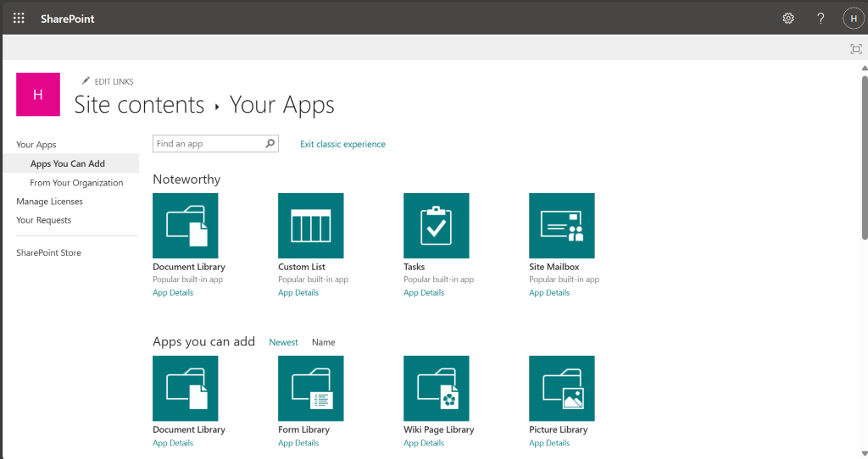Open App Details for Site Mailbox

(549, 292)
